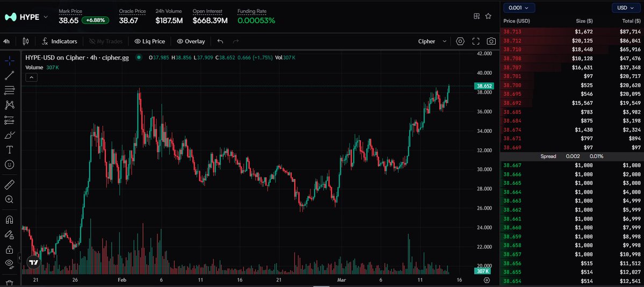This screenshot has height=287, width=644.
Task: Click the 24h Volume $187.5M value
Action: pos(169,20)
